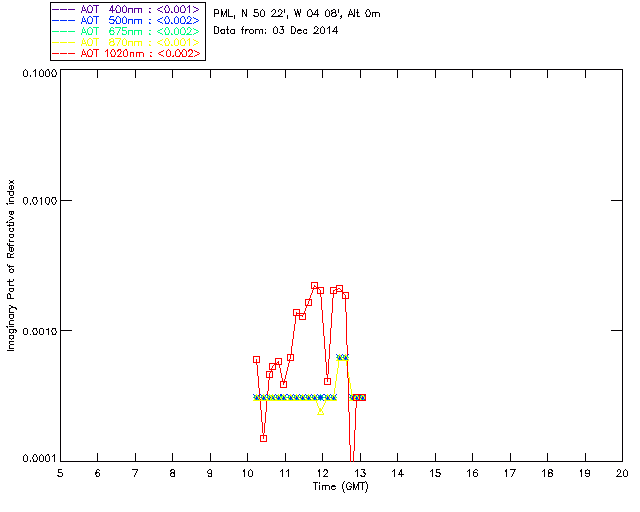The height and width of the screenshot is (512, 640).
Task: Click the highest red square data point
Action: click(314, 286)
